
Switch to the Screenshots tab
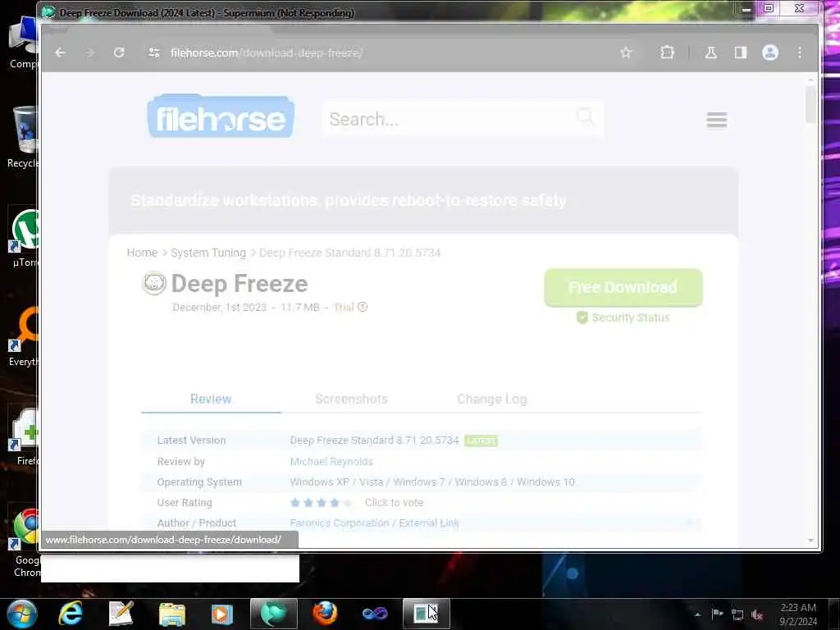351,399
